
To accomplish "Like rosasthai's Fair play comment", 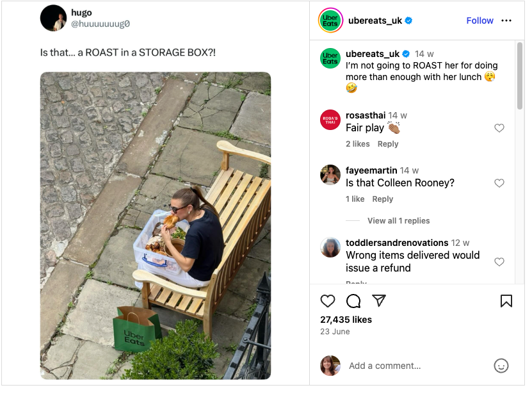I will click(x=499, y=128).
